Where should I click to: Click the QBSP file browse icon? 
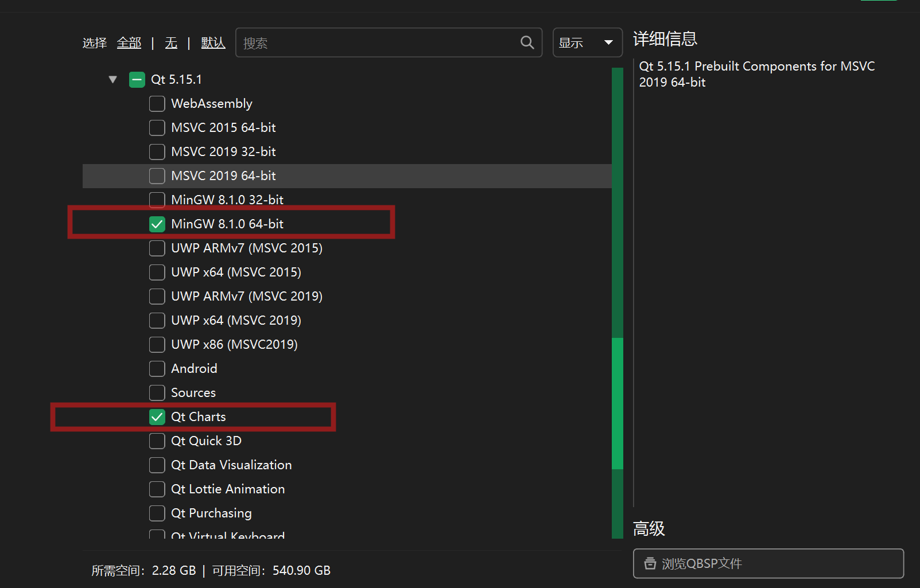650,563
